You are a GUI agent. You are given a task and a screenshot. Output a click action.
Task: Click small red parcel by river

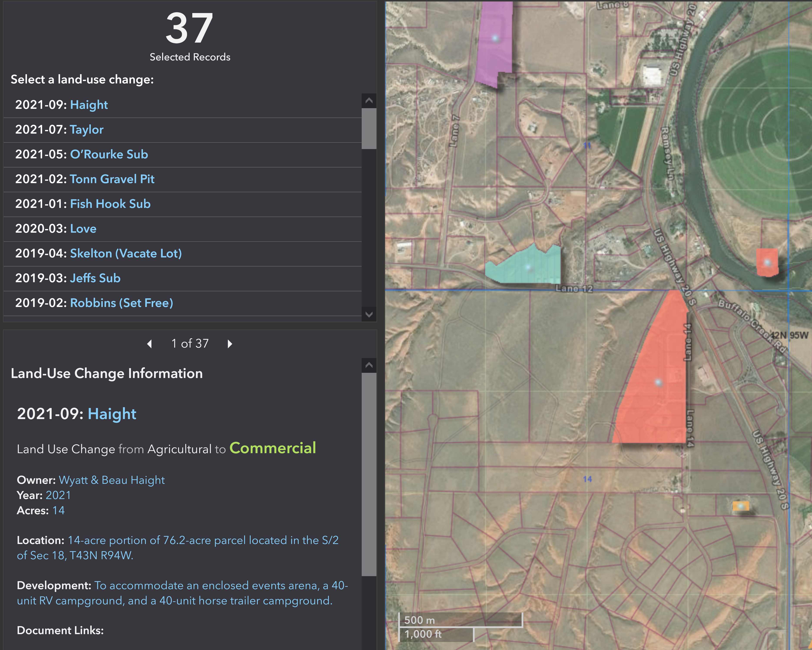coord(767,262)
